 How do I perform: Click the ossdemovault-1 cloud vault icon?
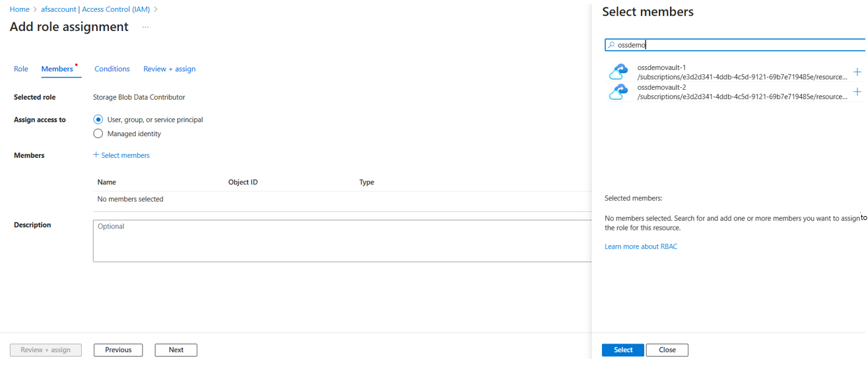point(618,71)
